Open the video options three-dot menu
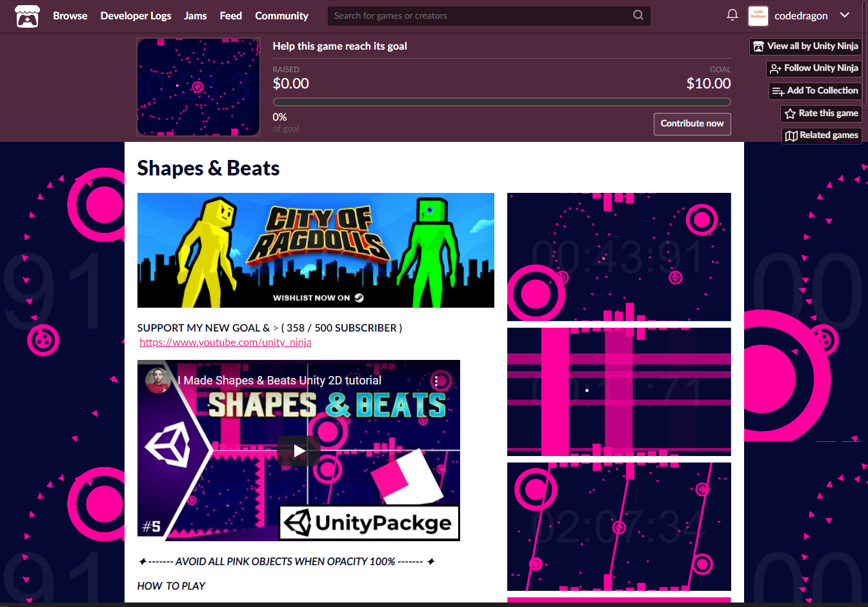Screen dimensions: 868x607 tap(436, 381)
